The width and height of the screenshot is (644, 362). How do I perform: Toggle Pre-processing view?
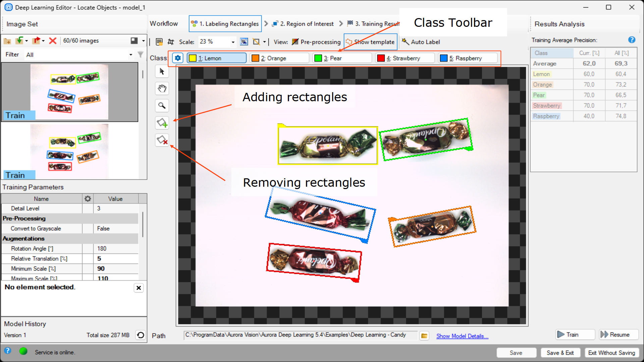316,42
